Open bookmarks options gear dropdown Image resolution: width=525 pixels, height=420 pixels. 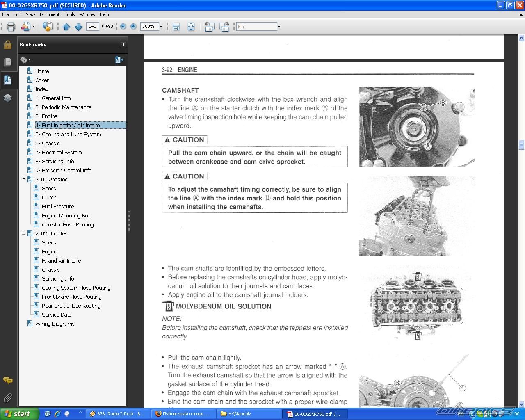(x=25, y=60)
